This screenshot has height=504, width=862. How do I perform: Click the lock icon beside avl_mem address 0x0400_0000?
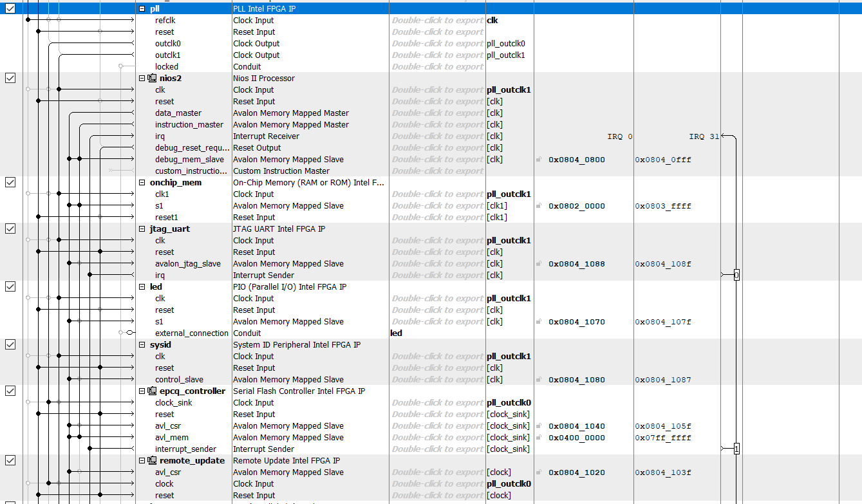pos(539,437)
